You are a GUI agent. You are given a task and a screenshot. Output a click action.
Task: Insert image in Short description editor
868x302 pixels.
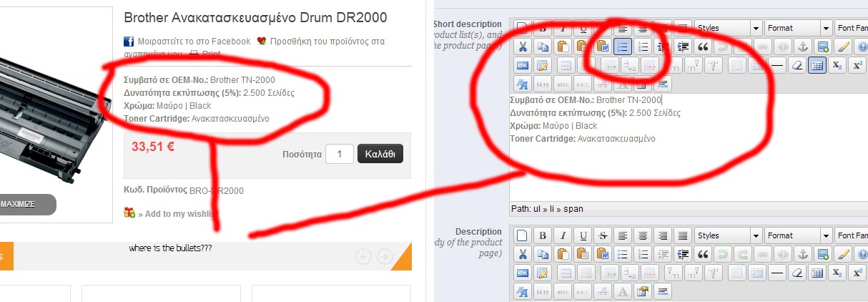coord(823,47)
